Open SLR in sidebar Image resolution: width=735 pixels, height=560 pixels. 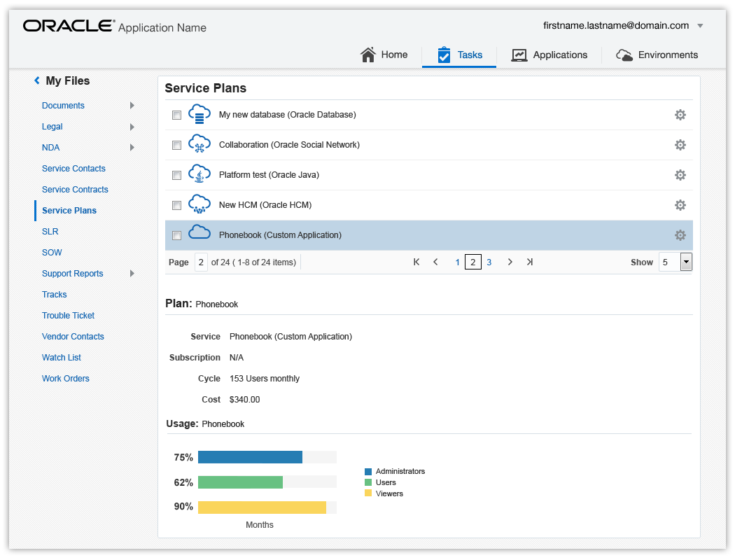coord(50,232)
